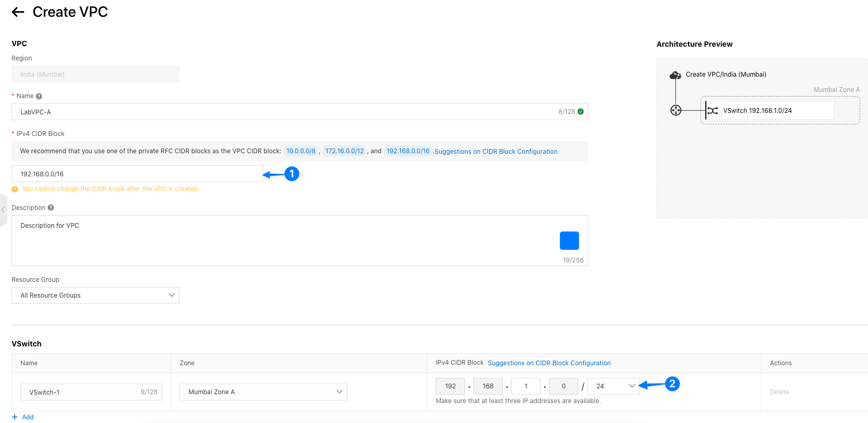Screen dimensions: 868x423
Task: Click the VSwitch-1 name input field
Action: point(84,392)
